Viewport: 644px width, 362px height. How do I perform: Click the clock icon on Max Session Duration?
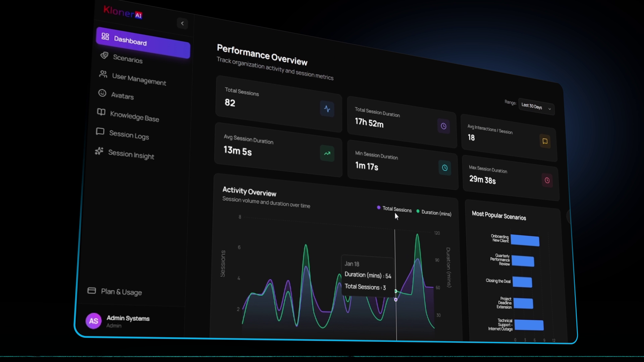(547, 180)
